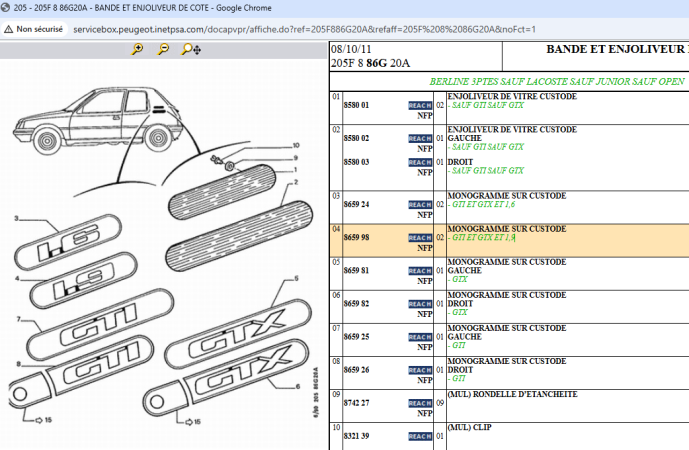689x450 pixels.
Task: Click the 1.9 badge in the diagram
Action: click(x=64, y=291)
